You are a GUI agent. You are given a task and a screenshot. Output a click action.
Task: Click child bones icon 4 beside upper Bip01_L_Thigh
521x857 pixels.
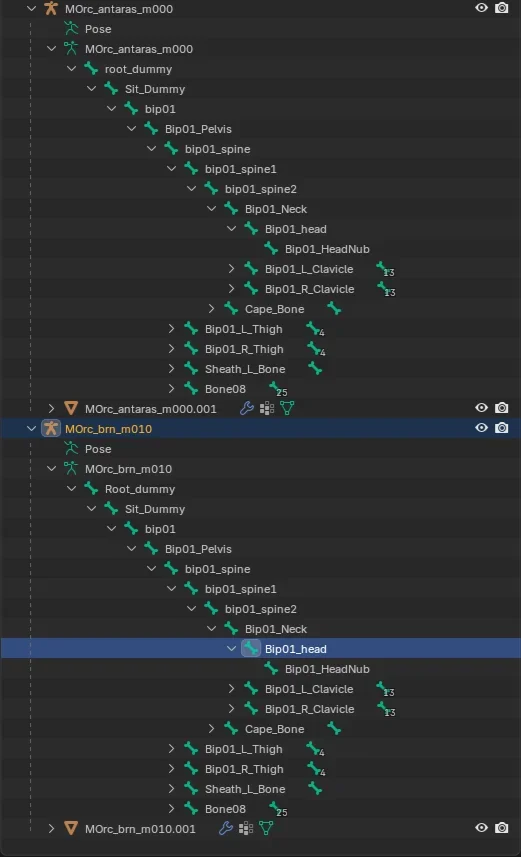[x=315, y=329]
